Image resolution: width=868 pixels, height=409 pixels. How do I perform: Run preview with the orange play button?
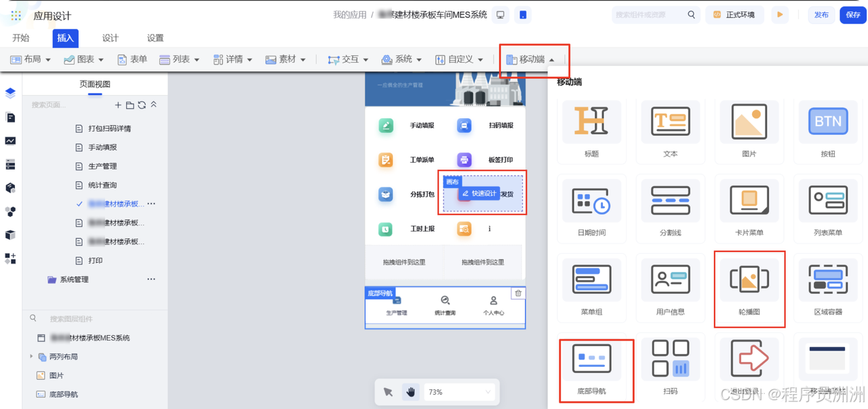coord(780,15)
